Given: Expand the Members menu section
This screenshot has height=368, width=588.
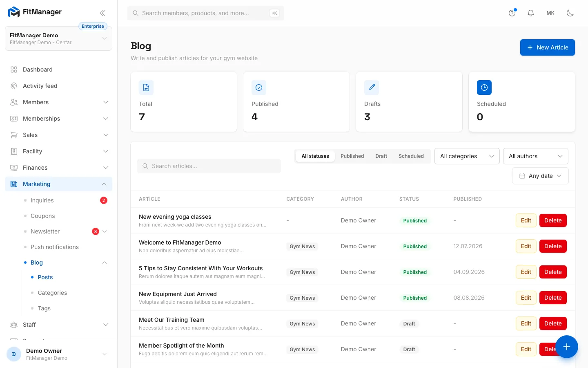Looking at the screenshot, I should pyautogui.click(x=58, y=102).
